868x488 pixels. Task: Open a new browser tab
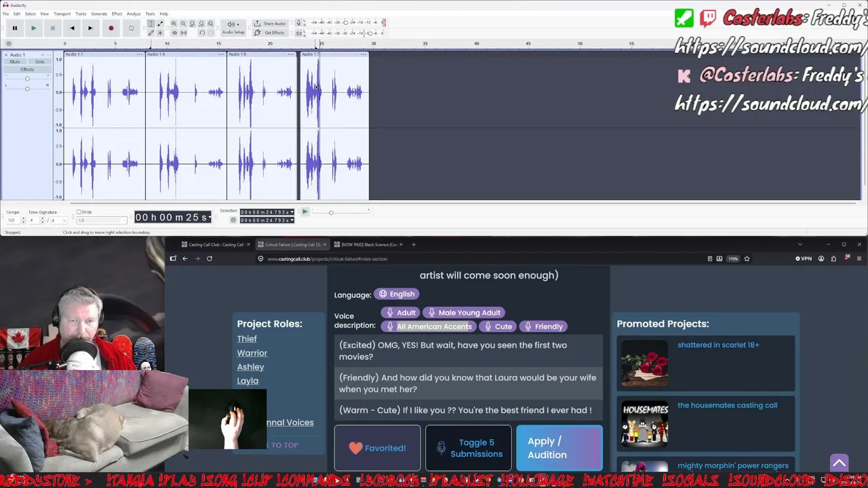point(414,245)
